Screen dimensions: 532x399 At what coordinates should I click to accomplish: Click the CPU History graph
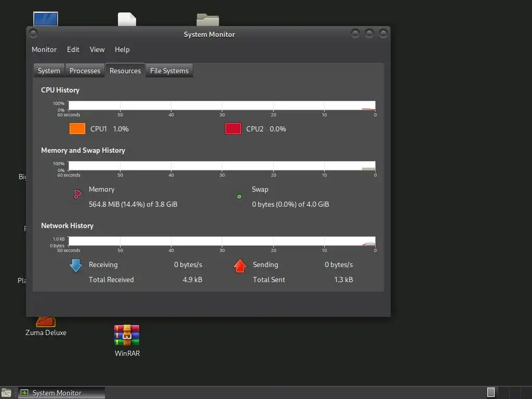[x=222, y=105]
